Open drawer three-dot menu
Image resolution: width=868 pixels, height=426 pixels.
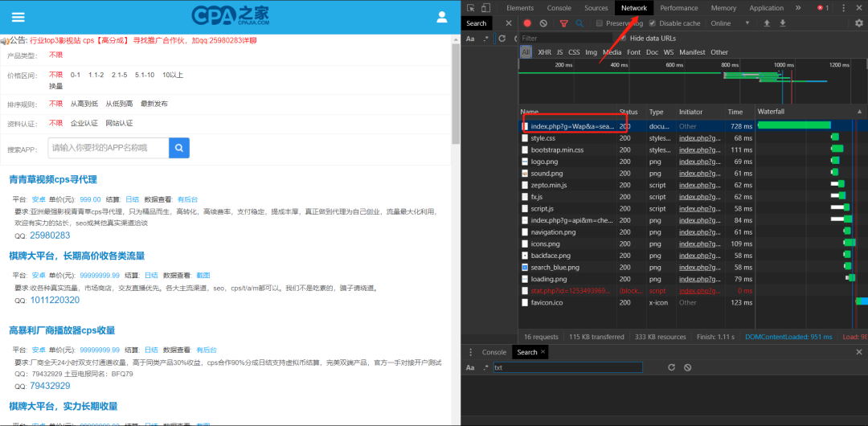(x=470, y=352)
